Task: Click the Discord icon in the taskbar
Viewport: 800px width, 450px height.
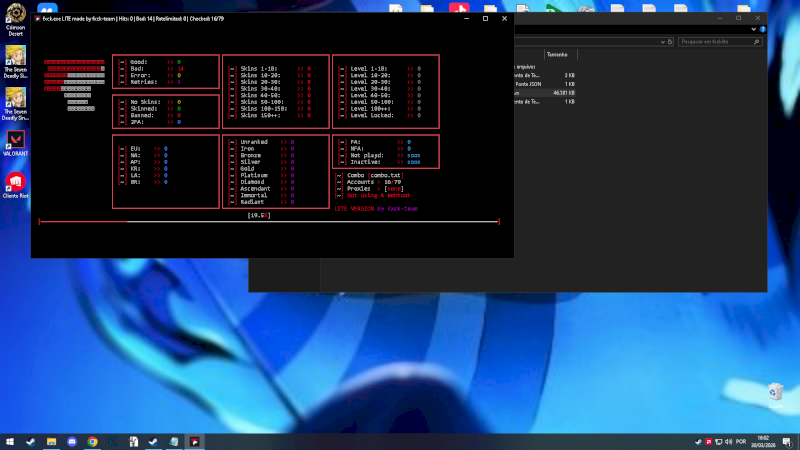Action: (71, 441)
